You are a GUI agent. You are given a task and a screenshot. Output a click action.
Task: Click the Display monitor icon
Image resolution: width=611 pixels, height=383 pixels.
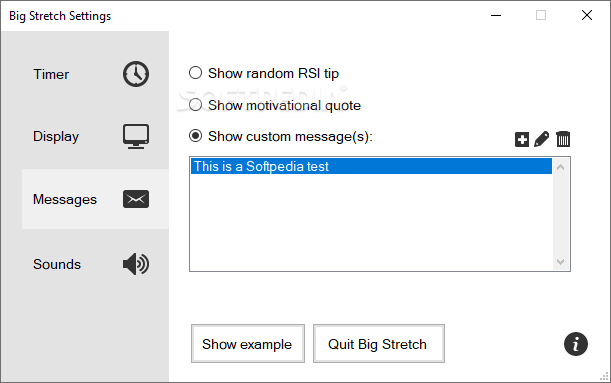[136, 136]
